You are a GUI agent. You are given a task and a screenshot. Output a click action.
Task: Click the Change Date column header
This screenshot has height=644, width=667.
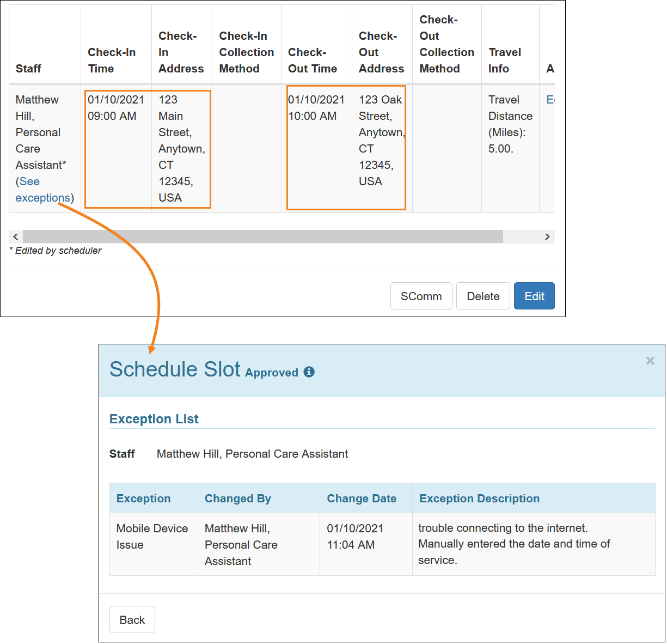pos(361,498)
